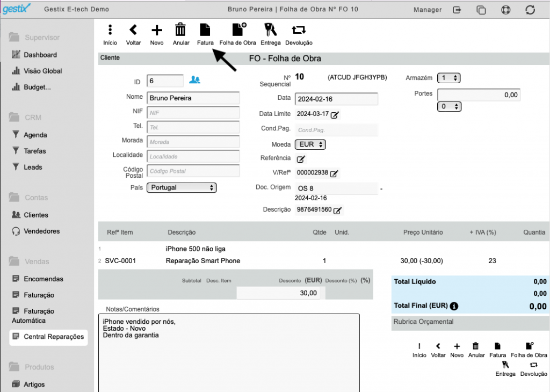Click the Localidade input field

point(193,157)
